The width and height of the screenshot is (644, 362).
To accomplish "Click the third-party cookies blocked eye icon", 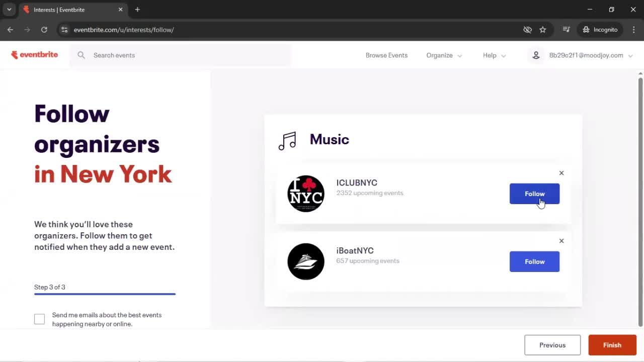I will coord(527,30).
